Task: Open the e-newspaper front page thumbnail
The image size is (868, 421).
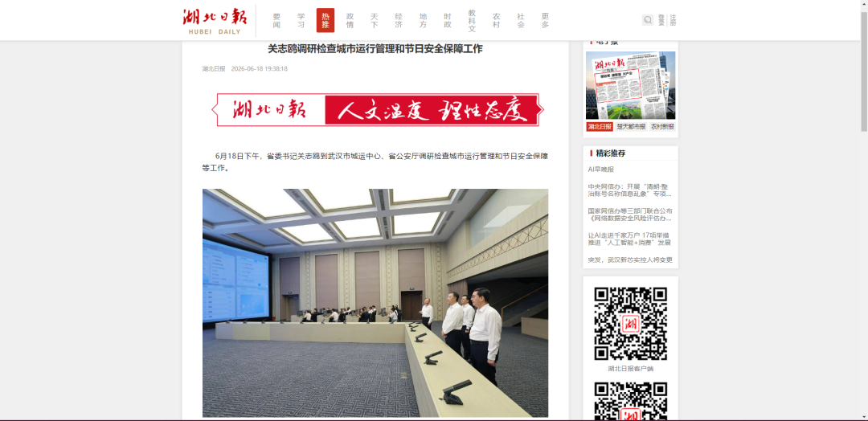Action: 631,85
